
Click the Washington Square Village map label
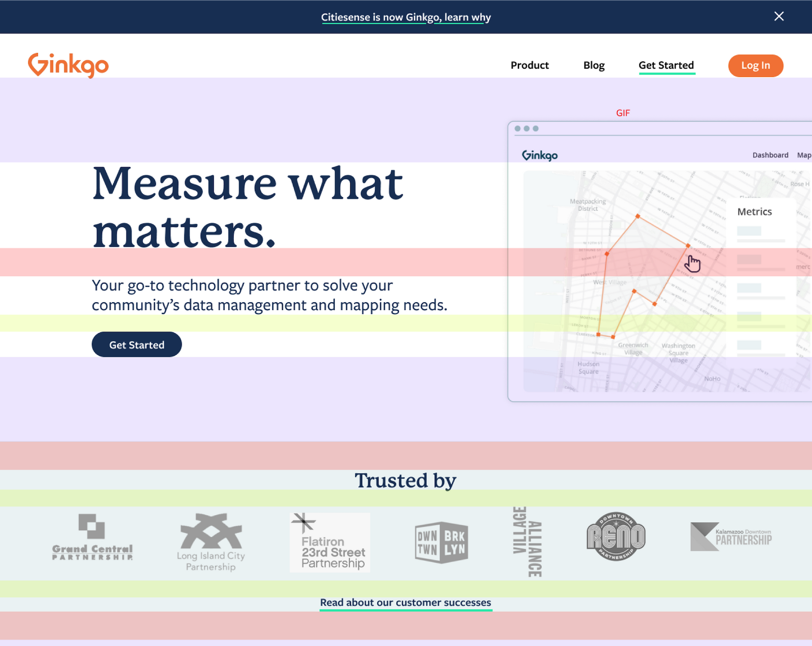click(x=678, y=353)
